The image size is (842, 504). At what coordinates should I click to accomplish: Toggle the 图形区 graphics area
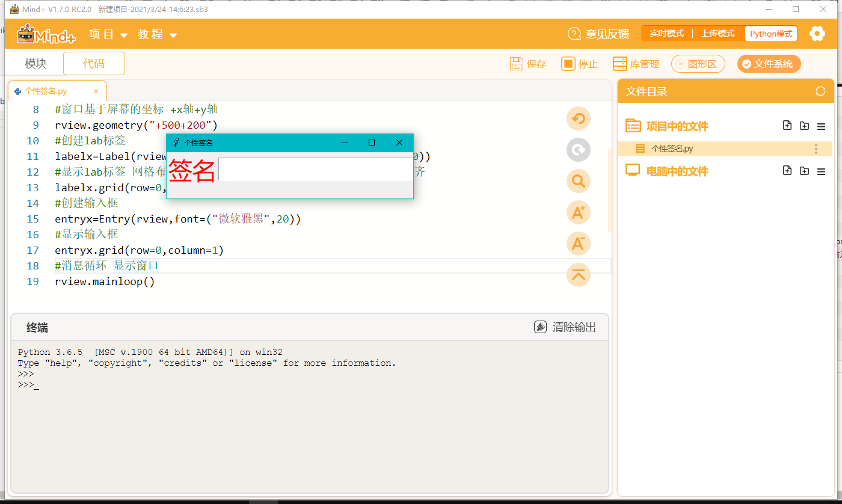click(698, 64)
